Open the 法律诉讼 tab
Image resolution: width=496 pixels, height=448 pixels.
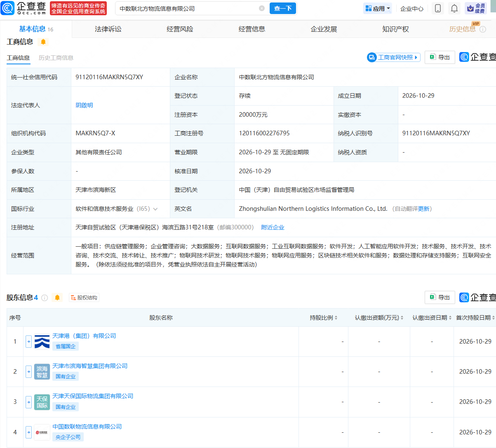click(x=108, y=29)
